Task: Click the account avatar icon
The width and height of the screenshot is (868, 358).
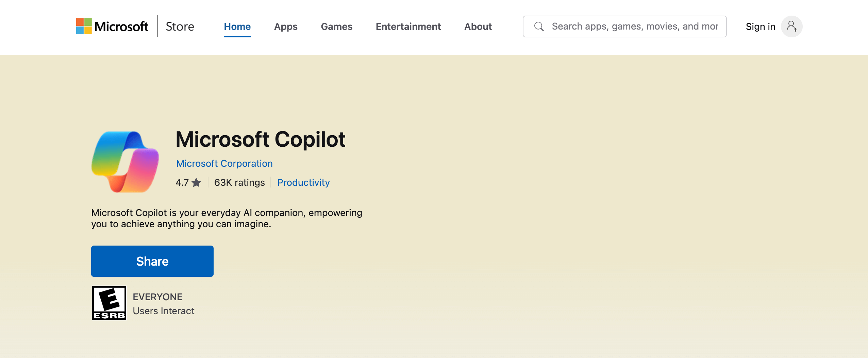Action: click(791, 26)
